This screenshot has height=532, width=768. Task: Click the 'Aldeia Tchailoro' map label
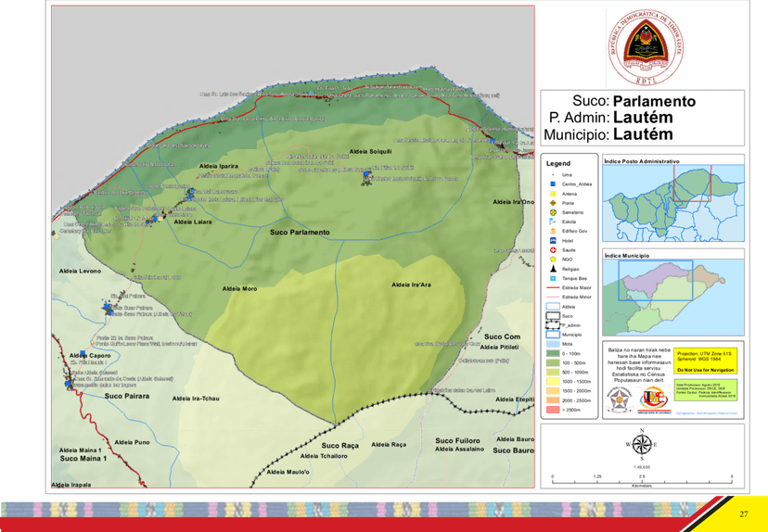point(324,456)
